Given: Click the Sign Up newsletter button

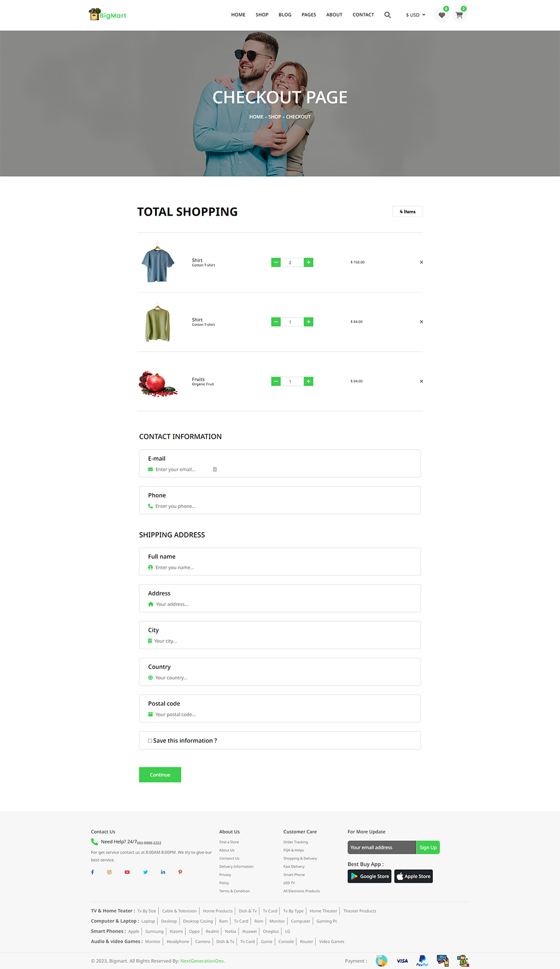Looking at the screenshot, I should coord(428,847).
